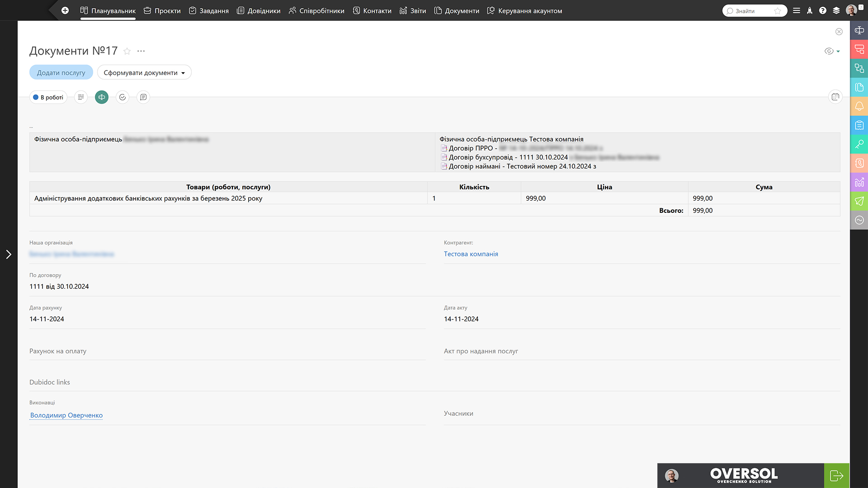The image size is (868, 488).
Task: Select the green fields signpost icon tab
Action: (102, 97)
